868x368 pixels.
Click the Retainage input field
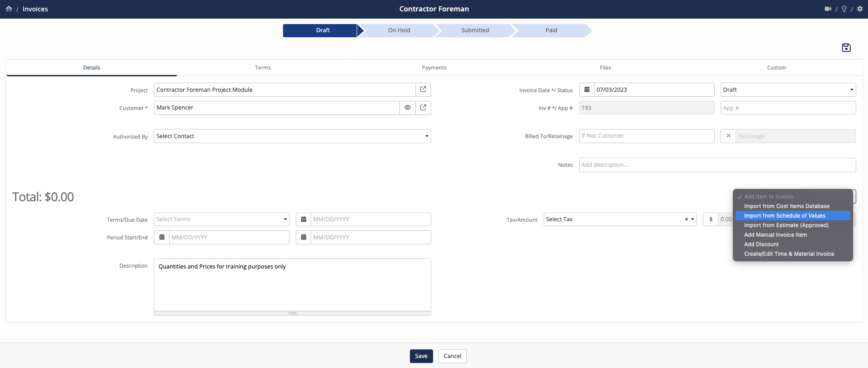coord(796,136)
